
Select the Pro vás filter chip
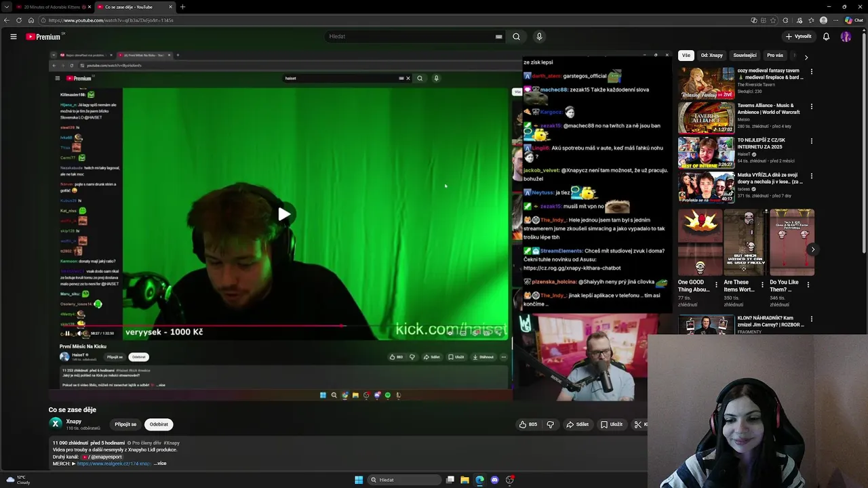coord(775,56)
